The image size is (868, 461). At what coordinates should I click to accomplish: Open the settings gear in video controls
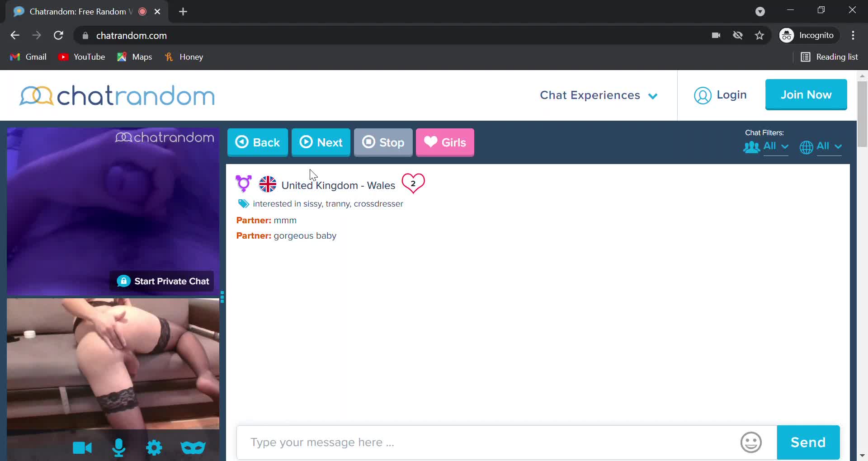click(154, 448)
